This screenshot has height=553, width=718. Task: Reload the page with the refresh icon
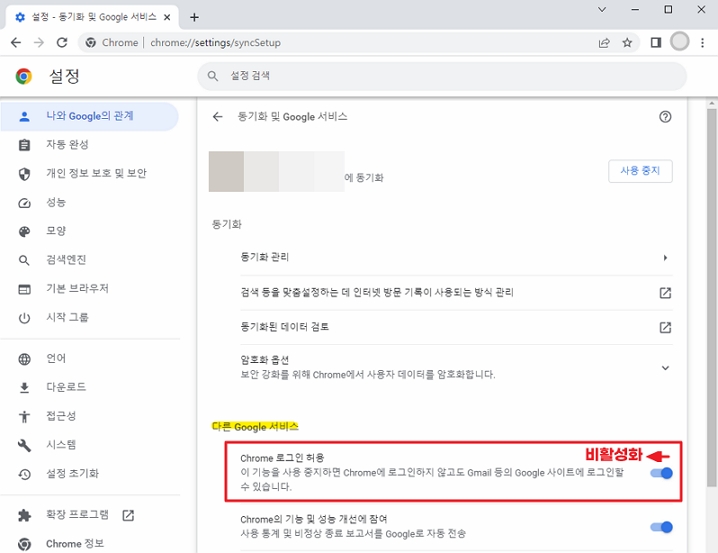coord(62,43)
